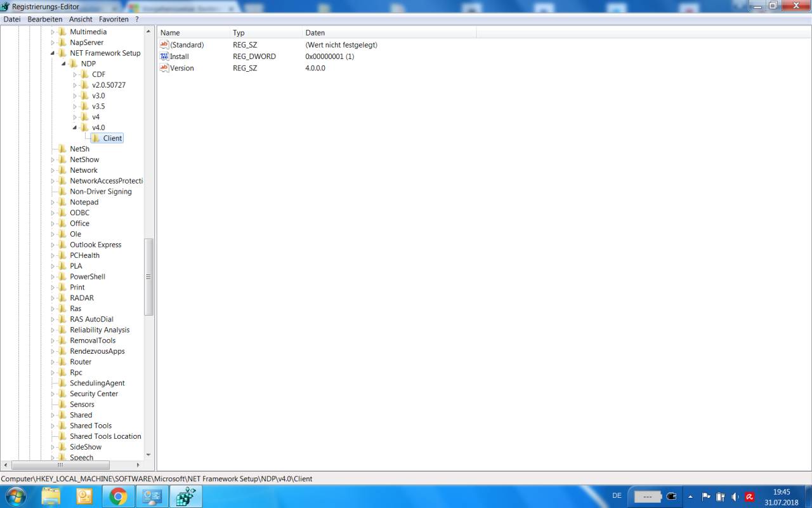Image resolution: width=812 pixels, height=508 pixels.
Task: Collapse the v4.0 key
Action: (75, 128)
